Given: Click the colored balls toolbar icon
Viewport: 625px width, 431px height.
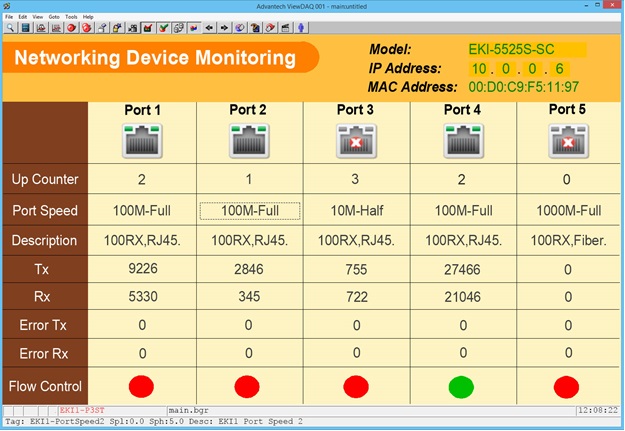Looking at the screenshot, I should 194,28.
